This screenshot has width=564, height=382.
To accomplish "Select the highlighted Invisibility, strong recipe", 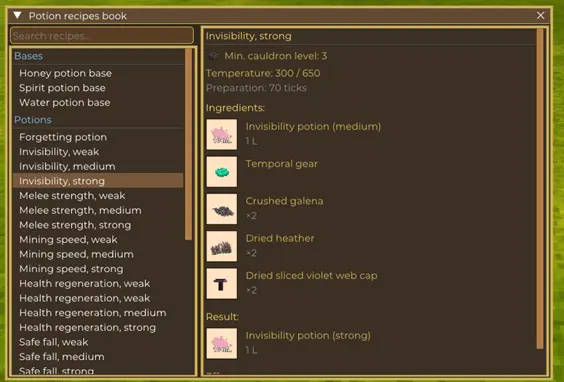I will 98,181.
